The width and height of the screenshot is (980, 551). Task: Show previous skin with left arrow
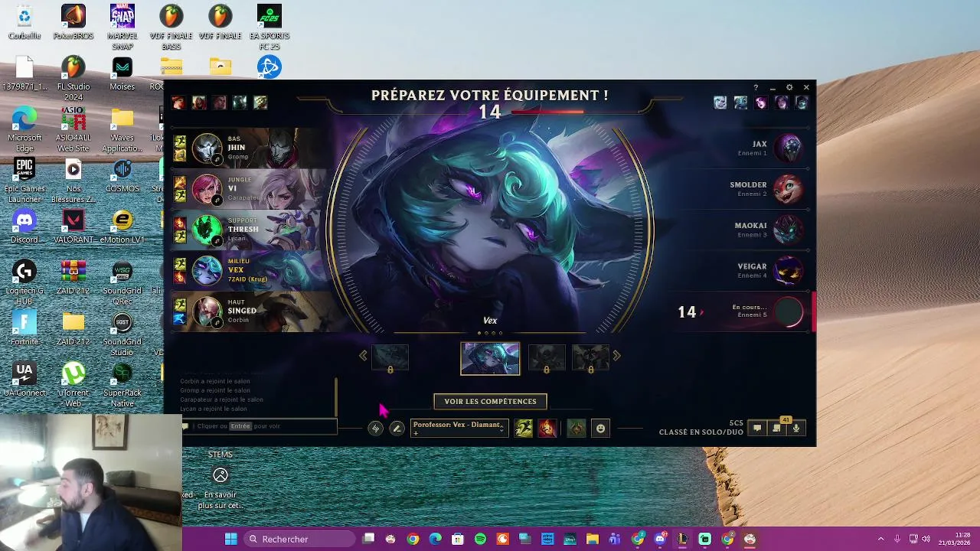click(363, 355)
